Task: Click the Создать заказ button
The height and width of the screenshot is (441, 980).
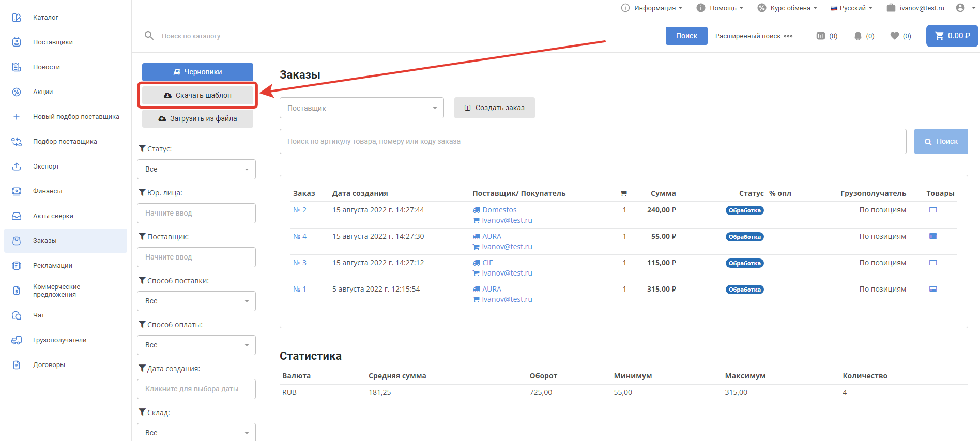Action: (x=494, y=108)
